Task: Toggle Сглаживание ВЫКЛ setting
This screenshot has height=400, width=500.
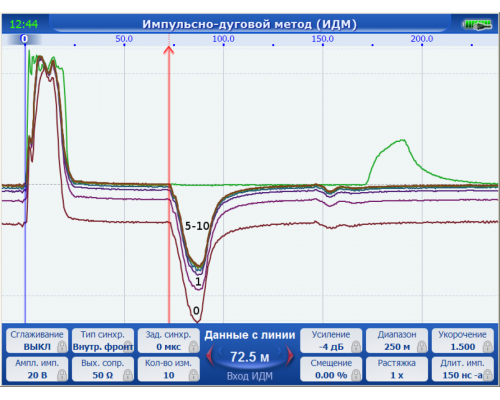Action: (x=37, y=340)
